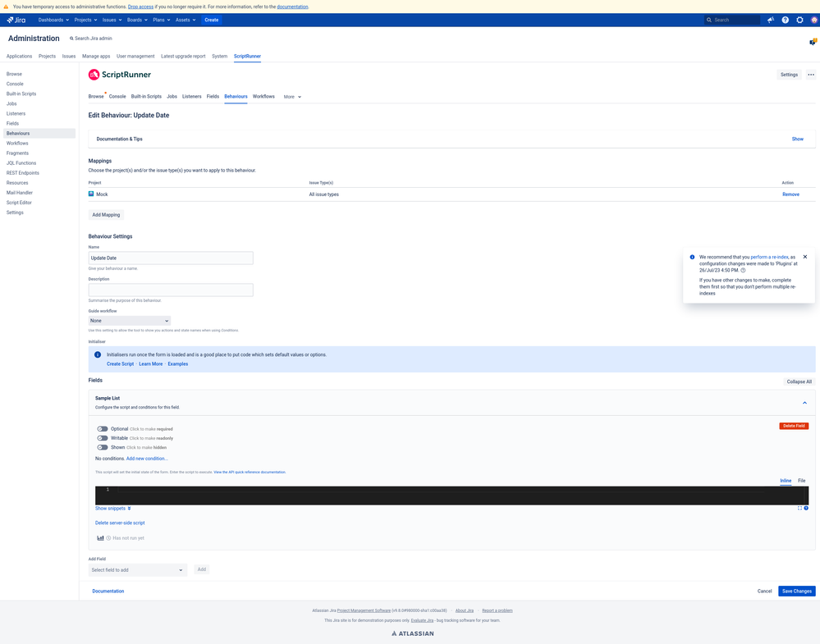Screen dimensions: 820x644
Task: Click the ScriptRunner logo icon
Action: click(94, 75)
